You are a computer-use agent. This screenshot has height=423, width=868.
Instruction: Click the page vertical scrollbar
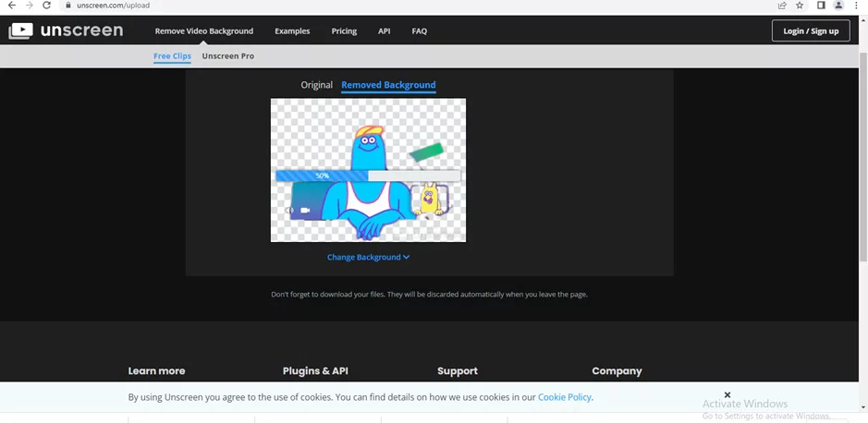pyautogui.click(x=863, y=155)
